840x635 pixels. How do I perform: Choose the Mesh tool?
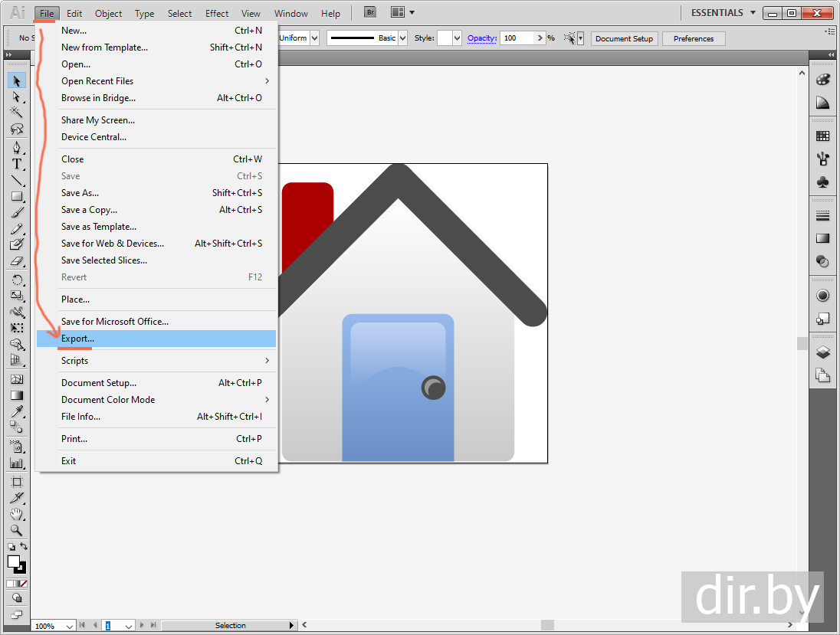tap(17, 379)
